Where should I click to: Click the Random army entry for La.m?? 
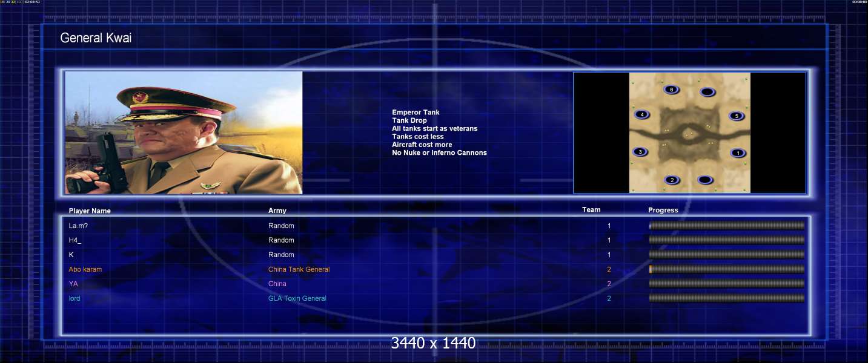(281, 226)
